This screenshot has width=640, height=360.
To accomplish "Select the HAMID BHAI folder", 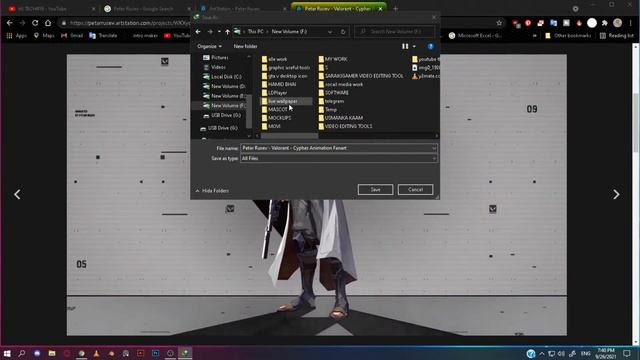I will pyautogui.click(x=279, y=84).
